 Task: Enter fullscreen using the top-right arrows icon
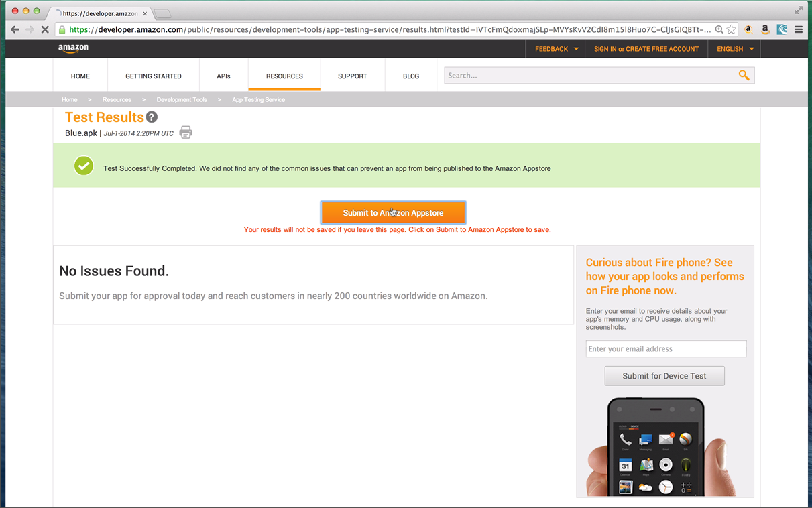[x=799, y=10]
